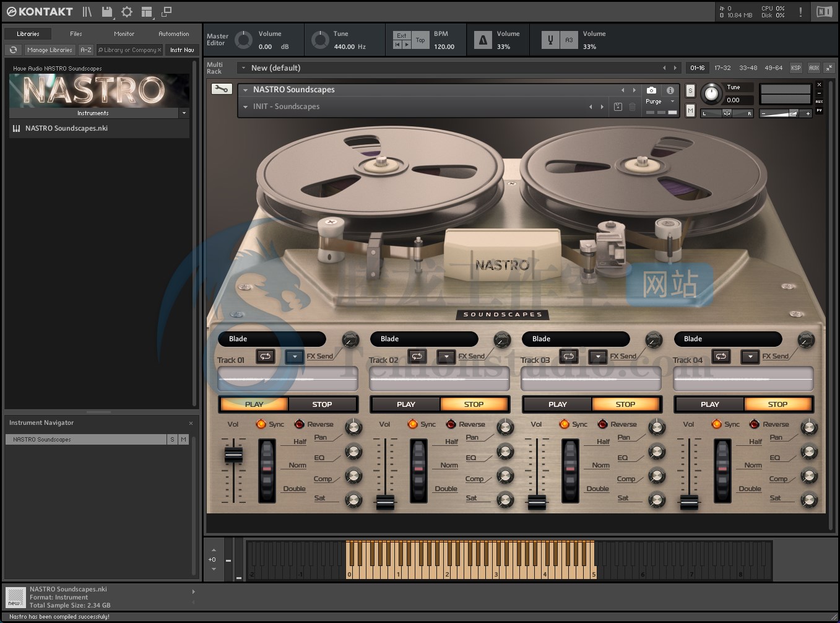Click the Library or Company search field
This screenshot has height=623, width=840.
pyautogui.click(x=129, y=50)
